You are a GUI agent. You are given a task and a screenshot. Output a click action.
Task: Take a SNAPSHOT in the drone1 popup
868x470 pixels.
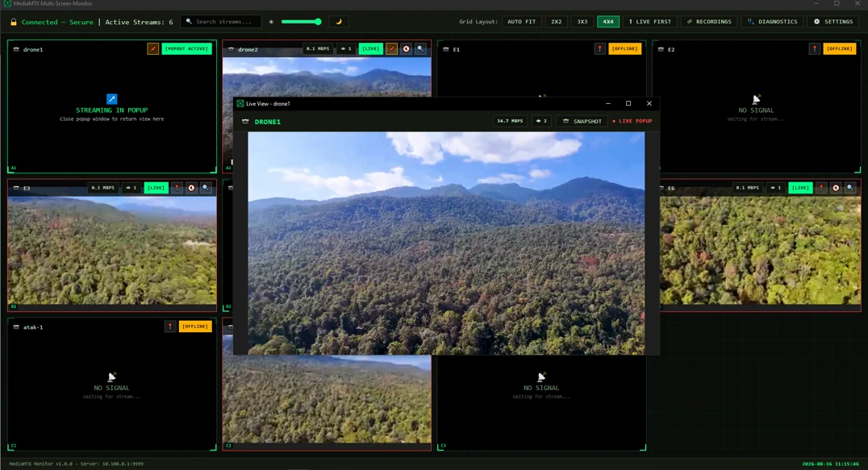[x=582, y=121]
